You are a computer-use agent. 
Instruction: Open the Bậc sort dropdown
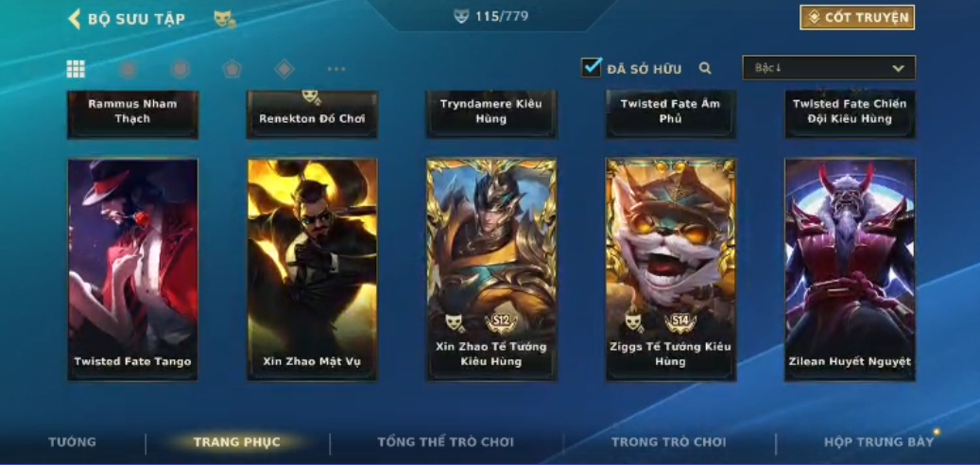(x=829, y=67)
